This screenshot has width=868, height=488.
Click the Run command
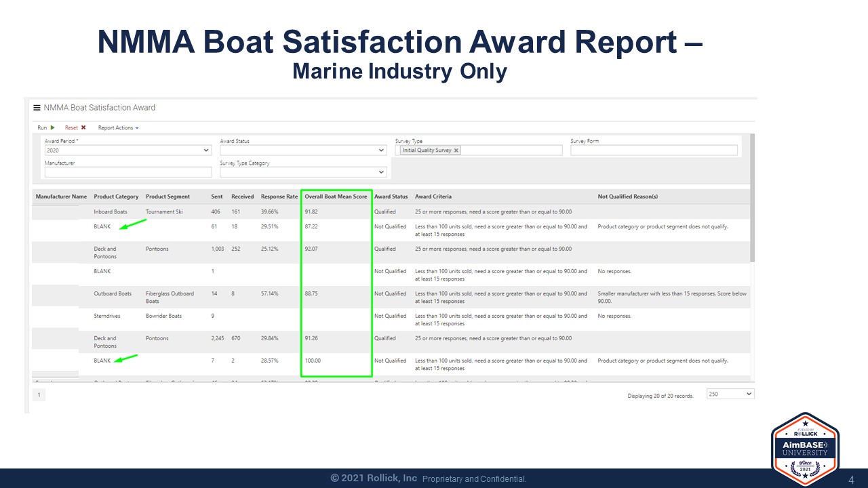tap(43, 127)
